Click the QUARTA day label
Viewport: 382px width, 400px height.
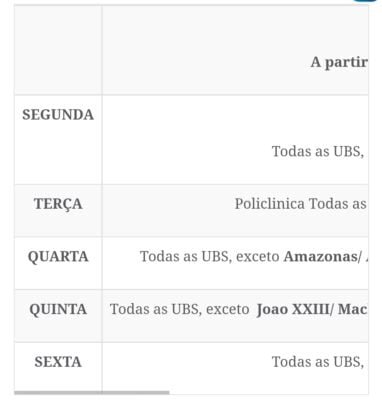click(58, 257)
